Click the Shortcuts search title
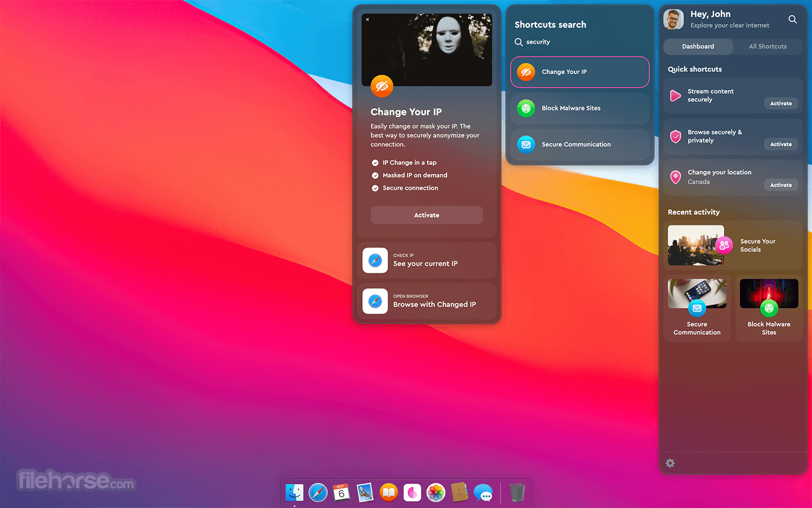812x508 pixels. [550, 25]
